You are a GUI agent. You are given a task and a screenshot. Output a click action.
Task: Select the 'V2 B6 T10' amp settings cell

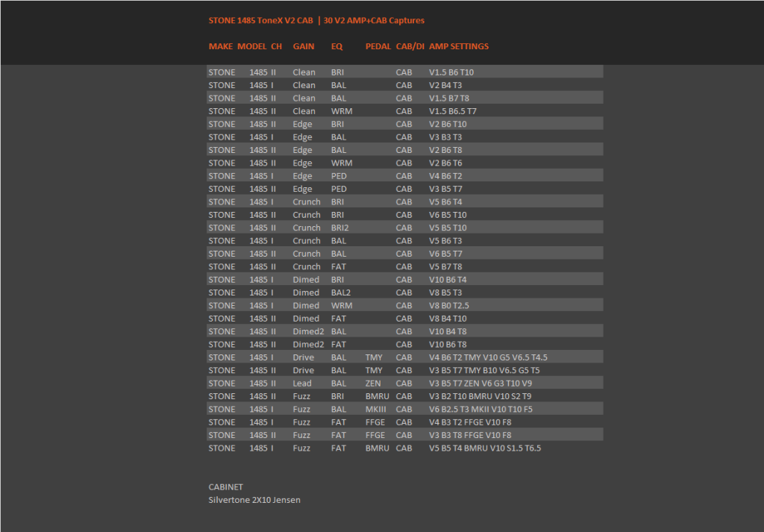pos(448,124)
